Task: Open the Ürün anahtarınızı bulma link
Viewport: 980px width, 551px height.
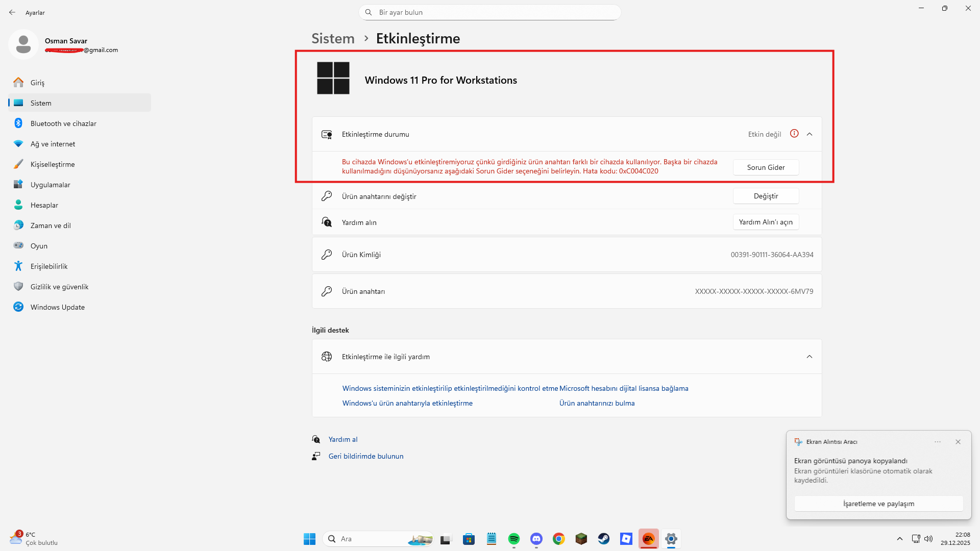Action: (597, 403)
